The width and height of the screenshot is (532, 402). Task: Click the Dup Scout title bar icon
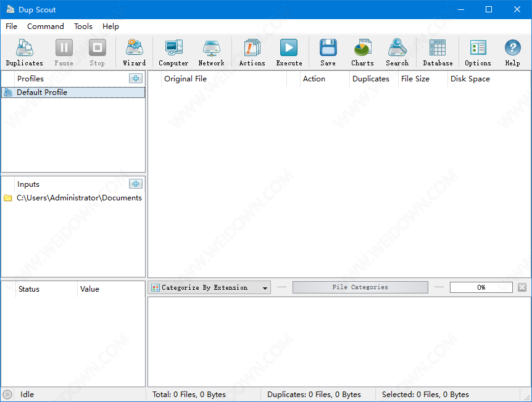point(10,9)
